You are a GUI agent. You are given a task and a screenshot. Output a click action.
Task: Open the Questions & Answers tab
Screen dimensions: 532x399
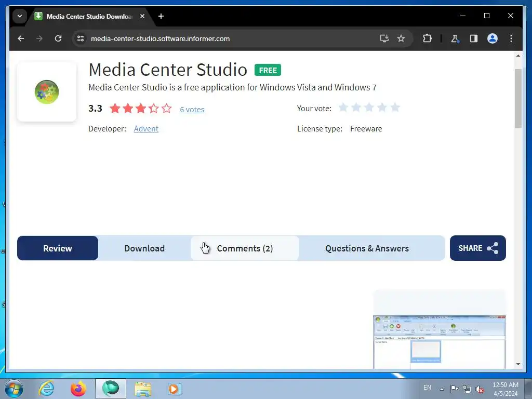point(367,248)
